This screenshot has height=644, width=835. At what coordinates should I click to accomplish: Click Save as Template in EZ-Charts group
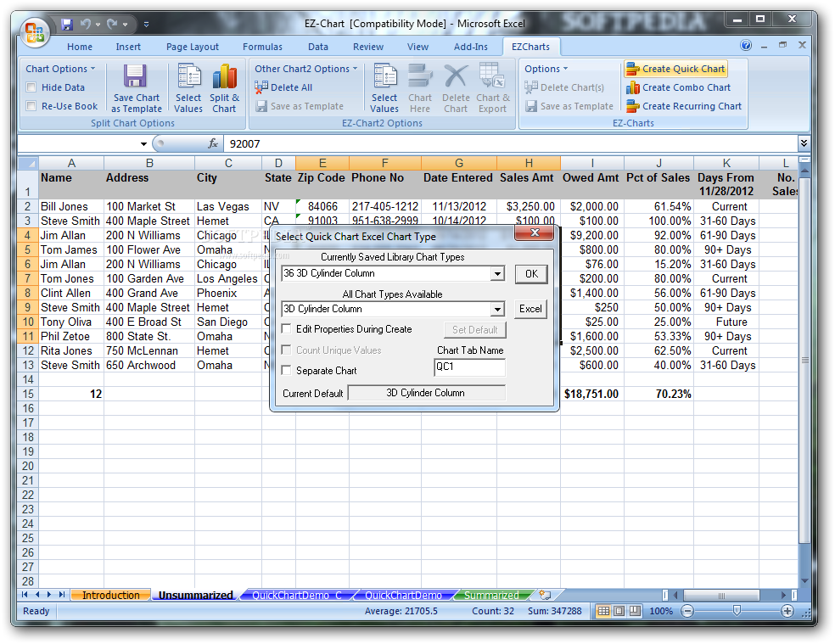pyautogui.click(x=569, y=106)
